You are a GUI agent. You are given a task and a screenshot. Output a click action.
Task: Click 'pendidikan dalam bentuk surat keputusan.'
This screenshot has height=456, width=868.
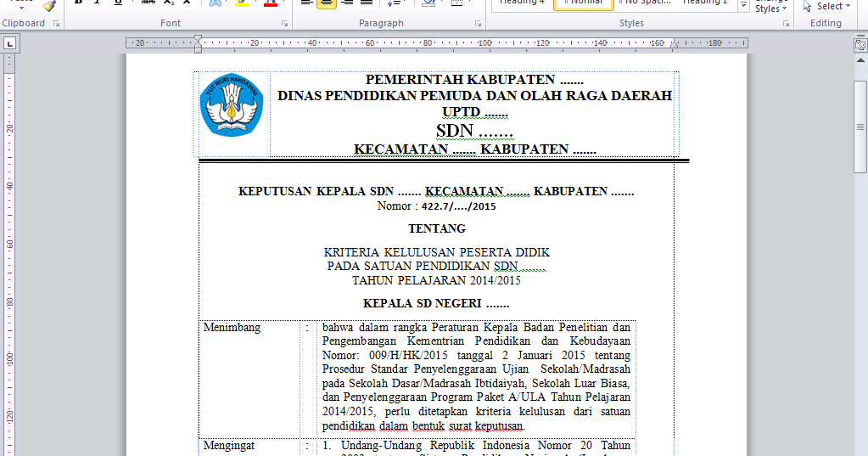point(423,426)
